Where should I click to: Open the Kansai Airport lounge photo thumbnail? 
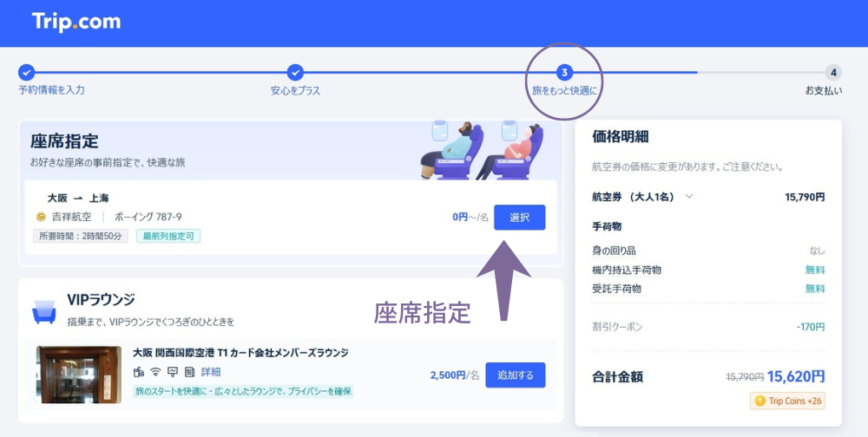[x=78, y=376]
